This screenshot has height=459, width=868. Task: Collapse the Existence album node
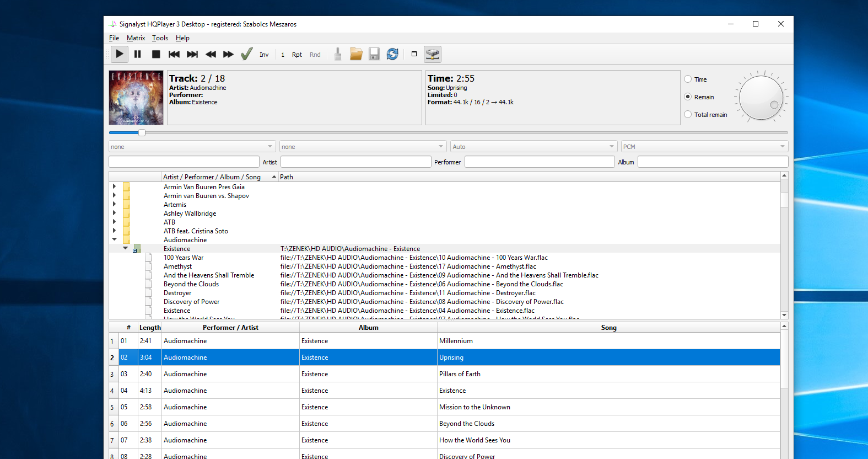point(126,248)
